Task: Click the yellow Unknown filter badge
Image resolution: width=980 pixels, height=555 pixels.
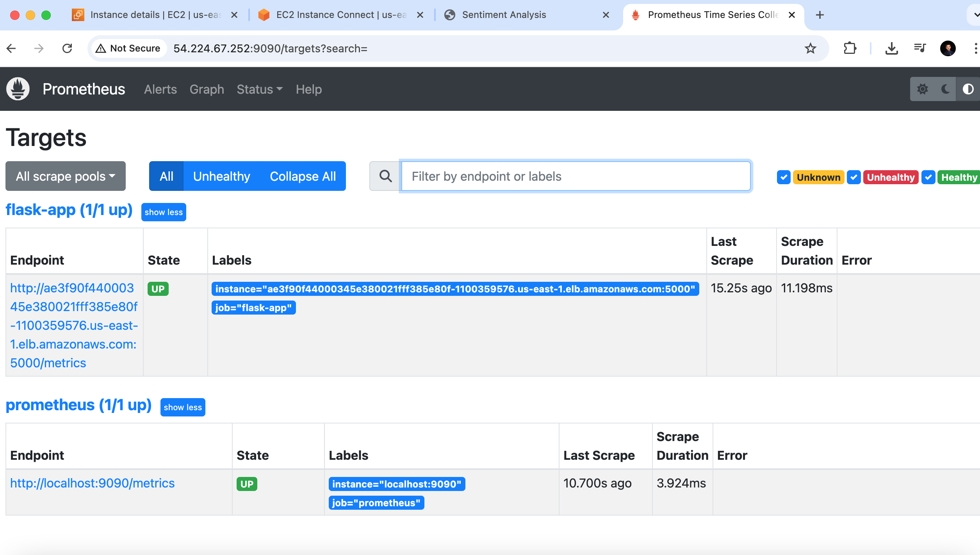Action: tap(818, 177)
